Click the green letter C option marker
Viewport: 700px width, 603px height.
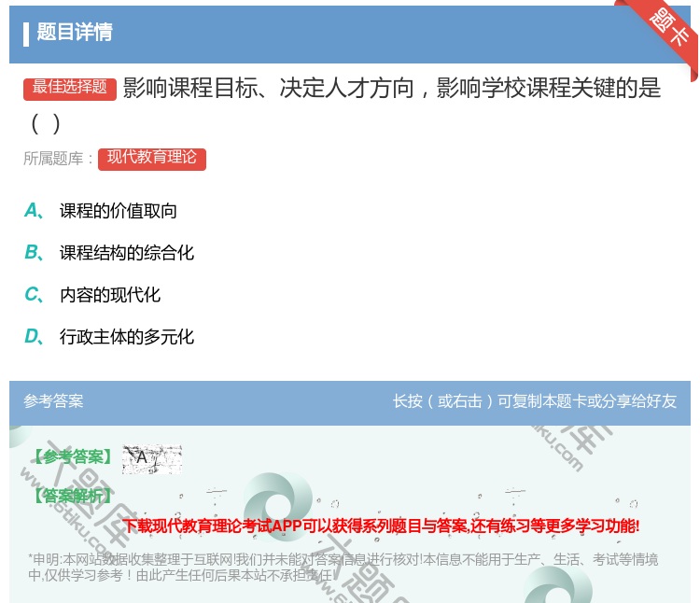[x=34, y=294]
